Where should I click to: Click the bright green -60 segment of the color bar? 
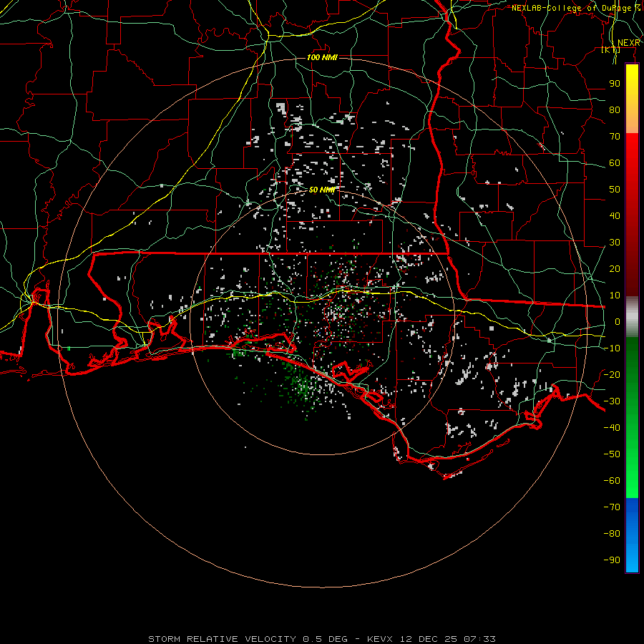click(x=632, y=481)
